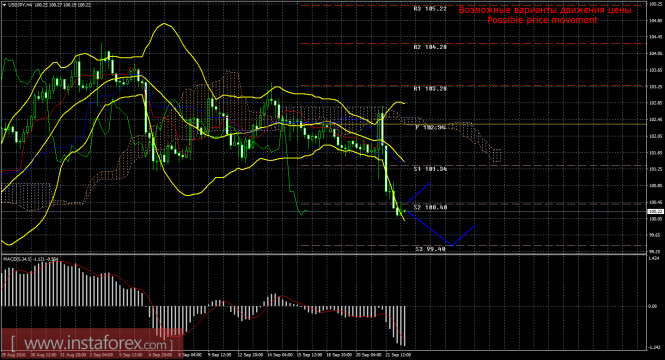Click the P 102.36 pivot label

[430, 127]
